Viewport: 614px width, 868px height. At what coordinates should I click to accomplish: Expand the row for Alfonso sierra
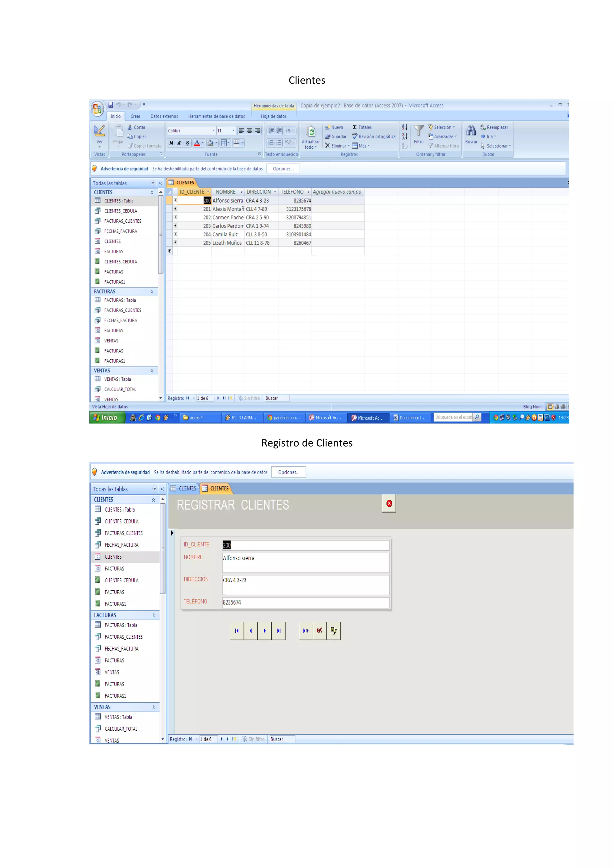[175, 201]
